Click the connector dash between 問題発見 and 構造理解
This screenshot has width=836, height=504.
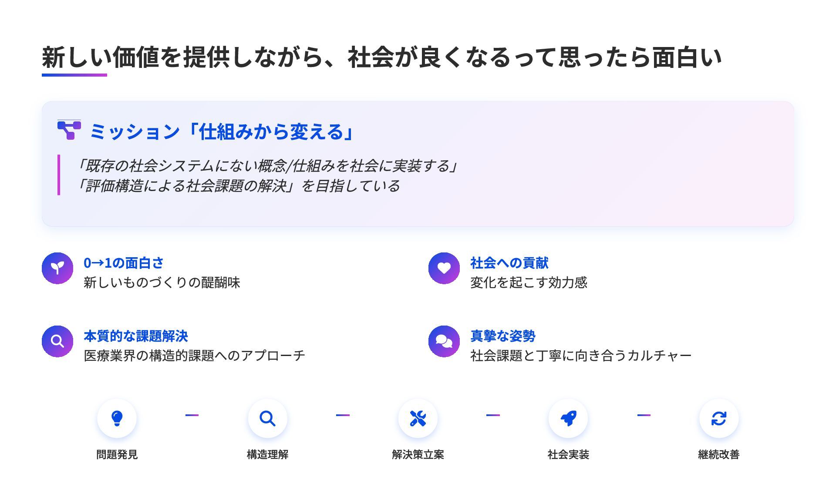pos(192,415)
